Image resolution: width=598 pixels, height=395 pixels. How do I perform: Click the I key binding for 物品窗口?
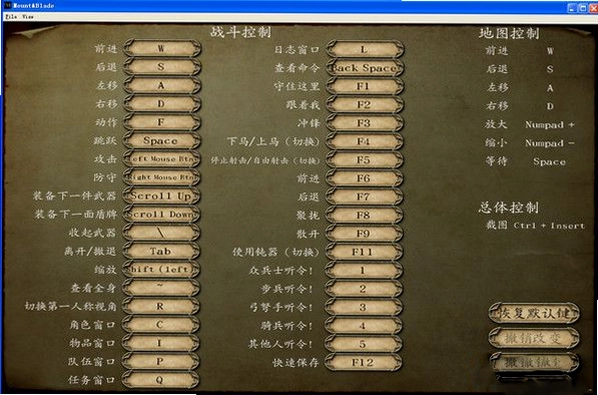(x=161, y=343)
